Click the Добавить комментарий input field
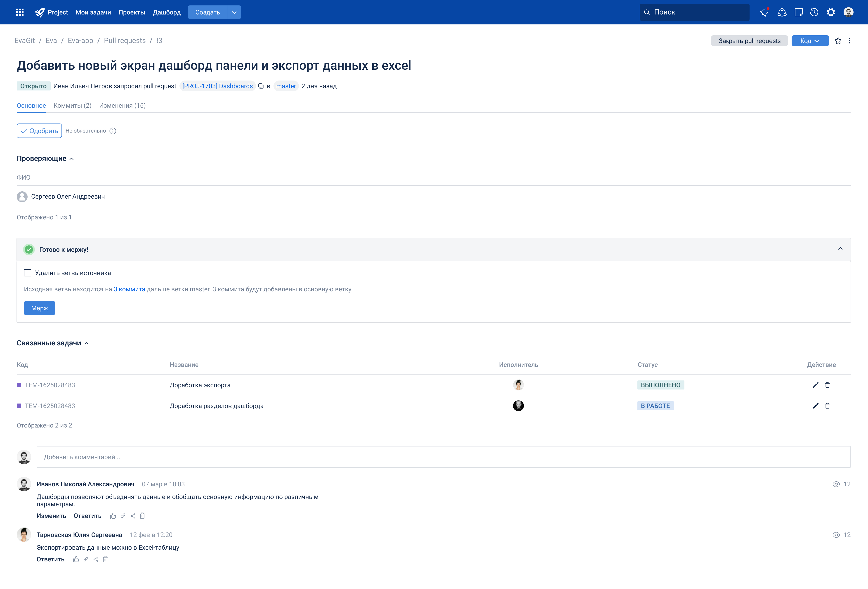Image resolution: width=868 pixels, height=589 pixels. pyautogui.click(x=444, y=457)
